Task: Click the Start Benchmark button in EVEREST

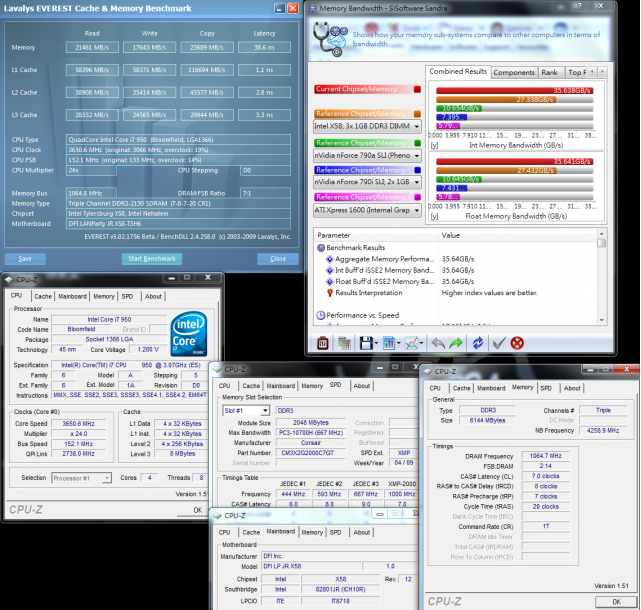Action: [152, 259]
